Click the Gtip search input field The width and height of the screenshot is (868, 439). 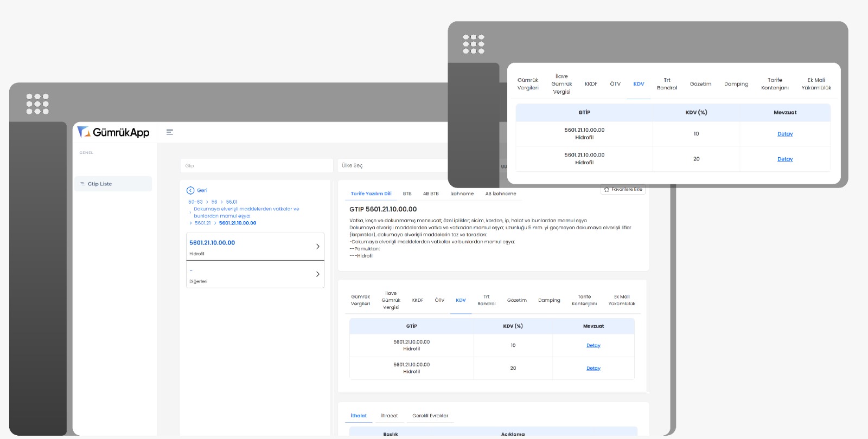256,166
